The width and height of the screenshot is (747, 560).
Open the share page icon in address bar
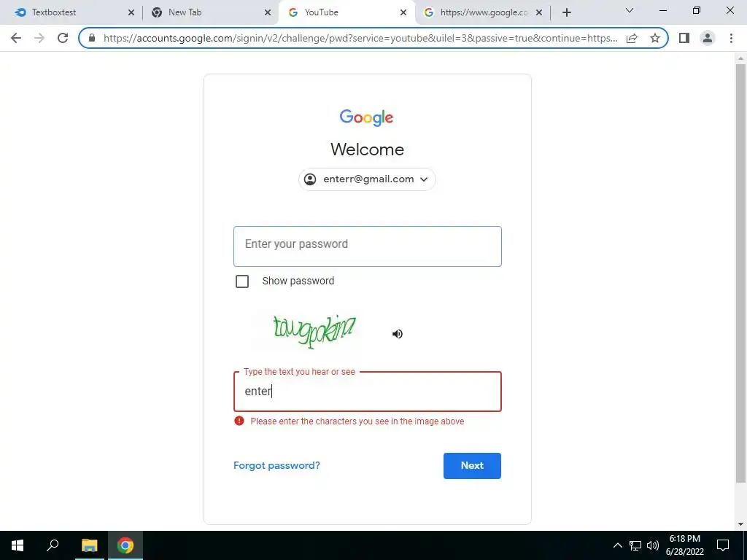tap(632, 38)
